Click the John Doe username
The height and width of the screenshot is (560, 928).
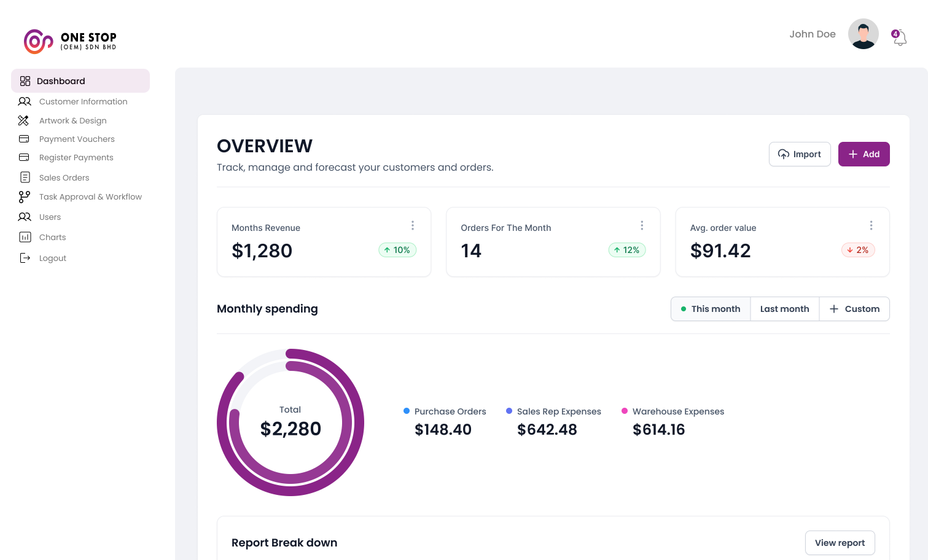tap(813, 34)
